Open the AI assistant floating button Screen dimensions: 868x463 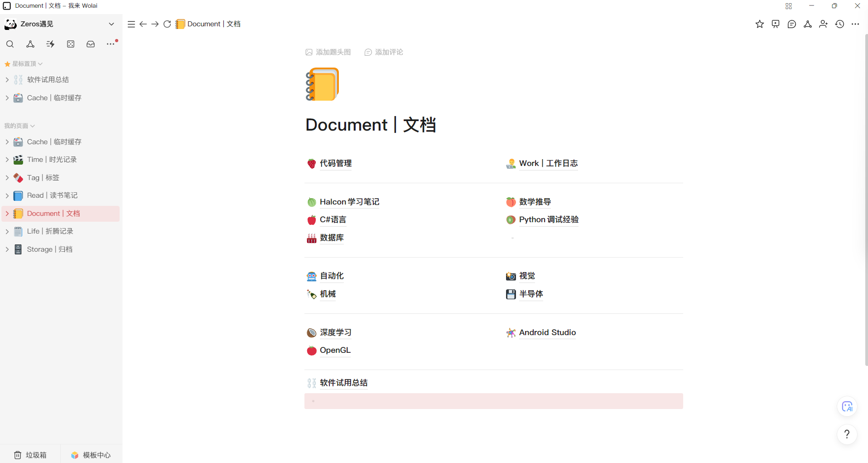pyautogui.click(x=847, y=407)
